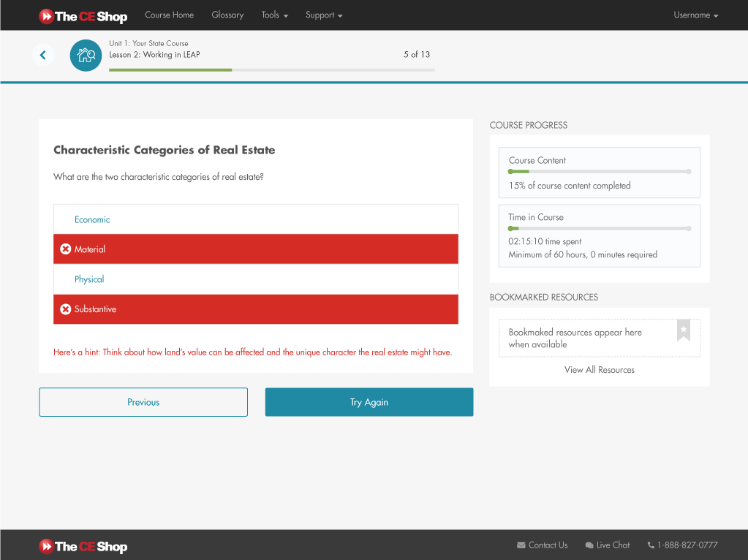Click the red X icon beside Material

pos(65,249)
